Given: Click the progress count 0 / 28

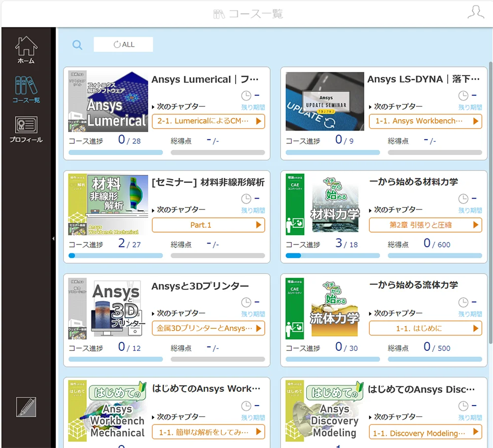Looking at the screenshot, I should click(129, 140).
